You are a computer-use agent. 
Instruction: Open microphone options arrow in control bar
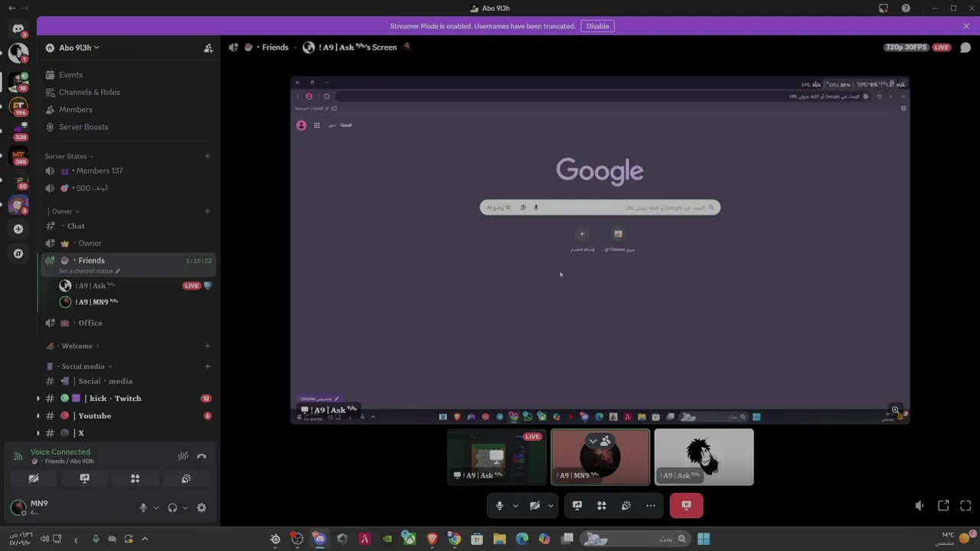click(x=515, y=505)
